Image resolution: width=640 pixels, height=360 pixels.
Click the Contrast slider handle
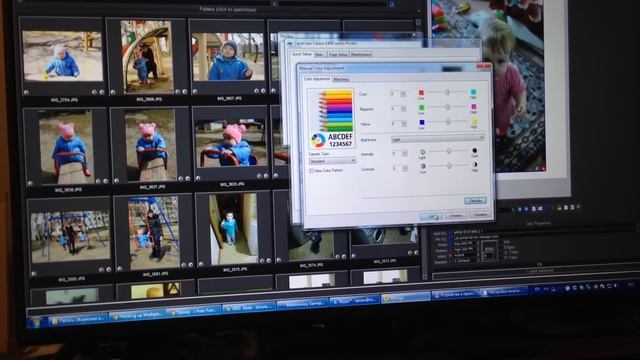point(449,166)
